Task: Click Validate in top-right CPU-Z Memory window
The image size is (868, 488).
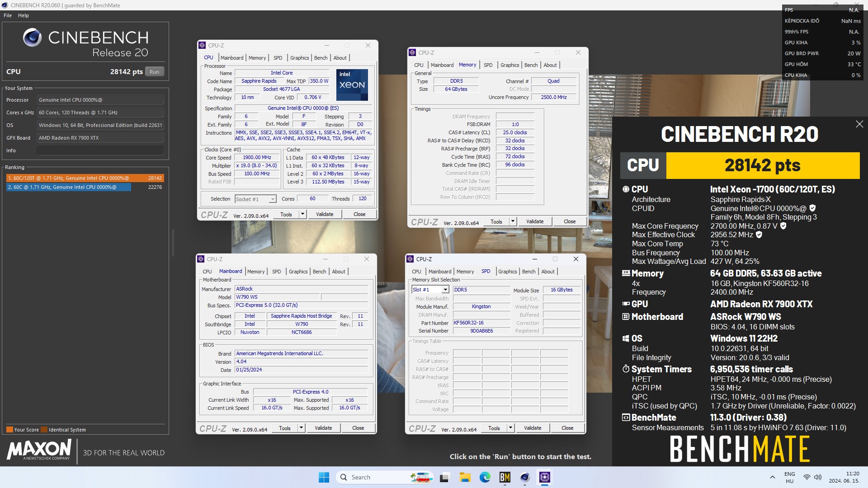Action: click(535, 221)
